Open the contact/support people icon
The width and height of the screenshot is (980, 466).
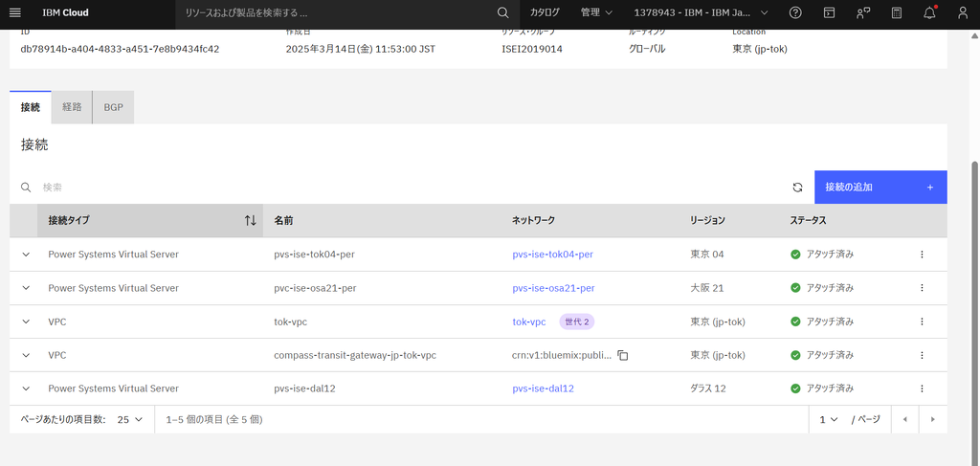click(863, 12)
